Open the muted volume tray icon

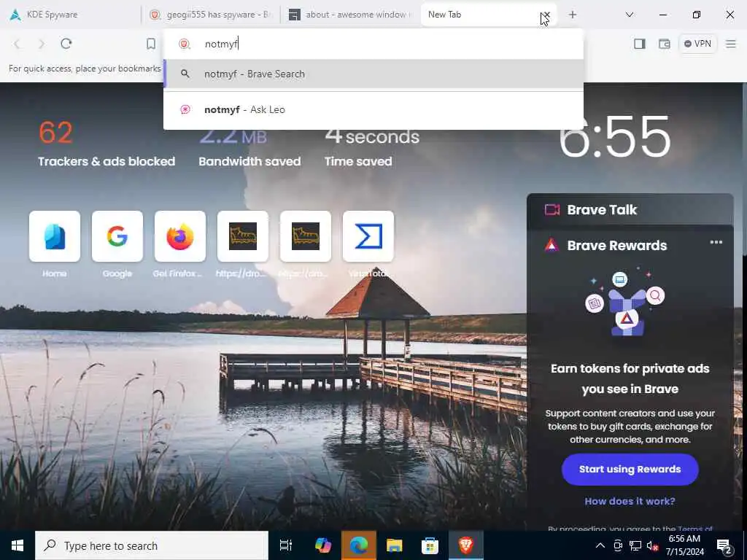(653, 545)
